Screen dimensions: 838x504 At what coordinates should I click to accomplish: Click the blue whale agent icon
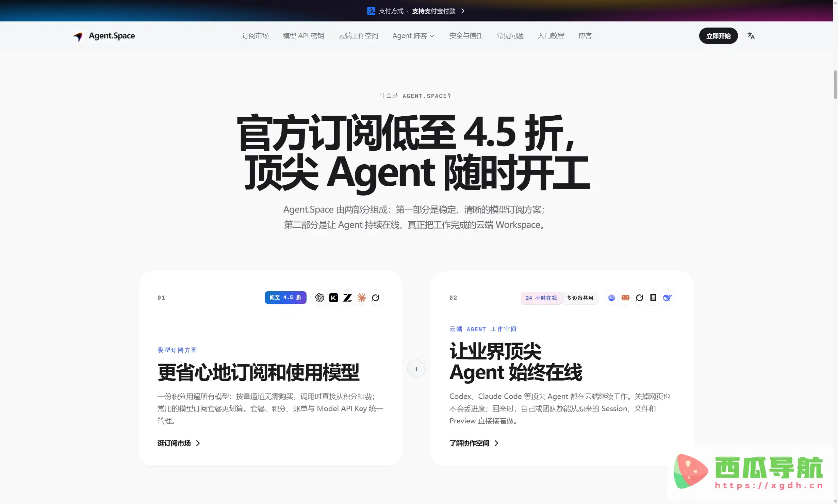(667, 298)
